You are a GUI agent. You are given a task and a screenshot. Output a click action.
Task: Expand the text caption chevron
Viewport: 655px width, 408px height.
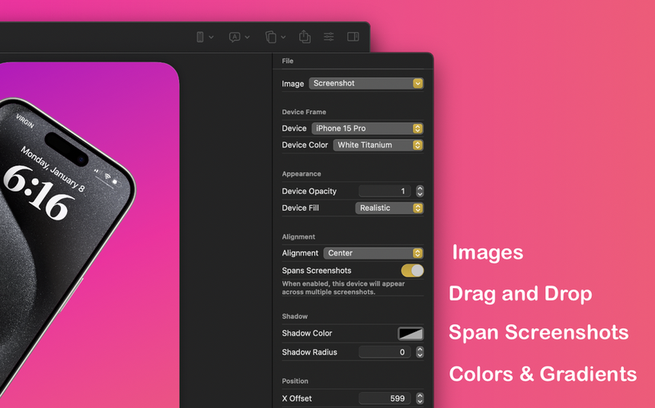pos(247,37)
